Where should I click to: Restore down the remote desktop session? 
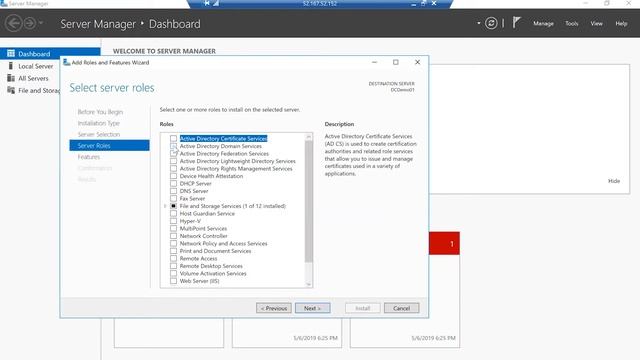click(424, 3)
